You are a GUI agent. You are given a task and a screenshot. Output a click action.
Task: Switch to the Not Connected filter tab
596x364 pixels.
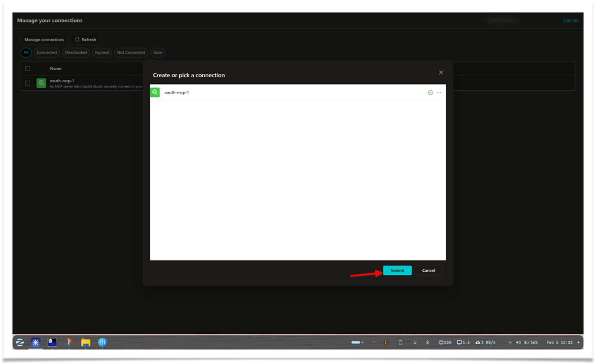tap(131, 52)
